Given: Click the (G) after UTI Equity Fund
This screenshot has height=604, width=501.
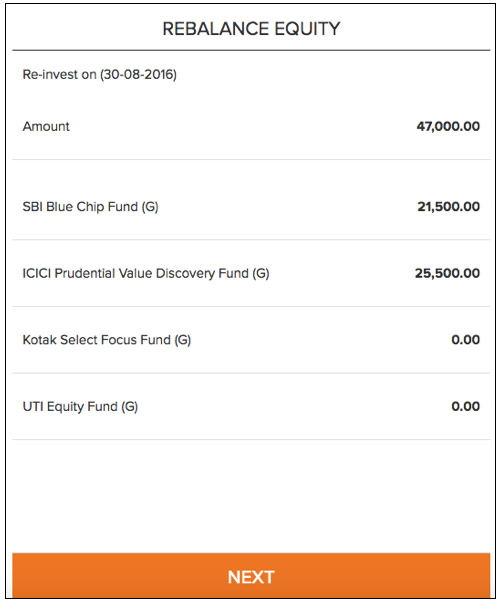Looking at the screenshot, I should tap(130, 407).
